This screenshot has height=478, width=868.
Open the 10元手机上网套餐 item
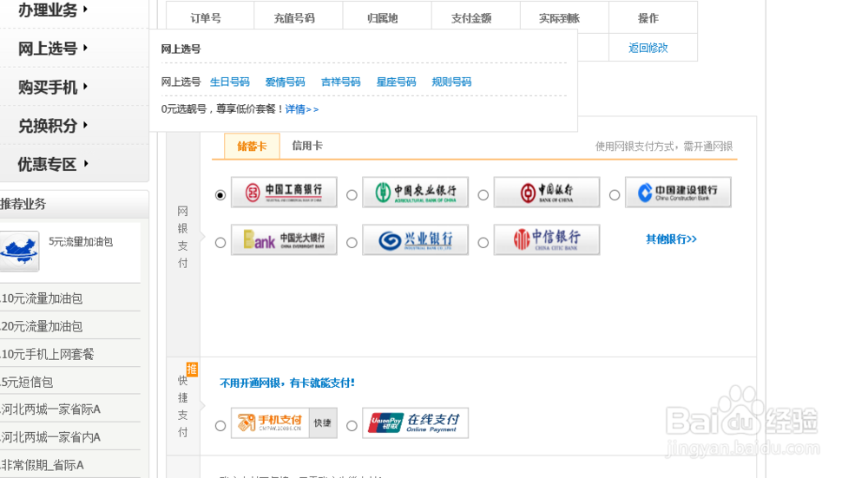[47, 354]
